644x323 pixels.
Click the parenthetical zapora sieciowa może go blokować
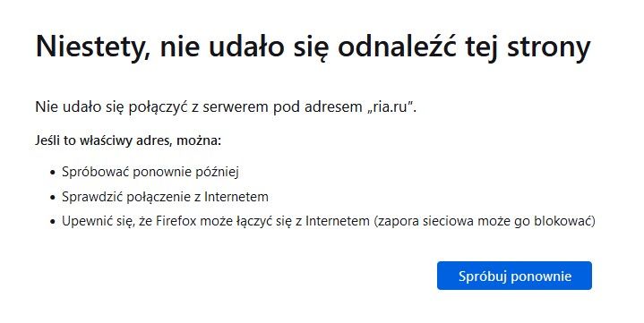[485, 221]
